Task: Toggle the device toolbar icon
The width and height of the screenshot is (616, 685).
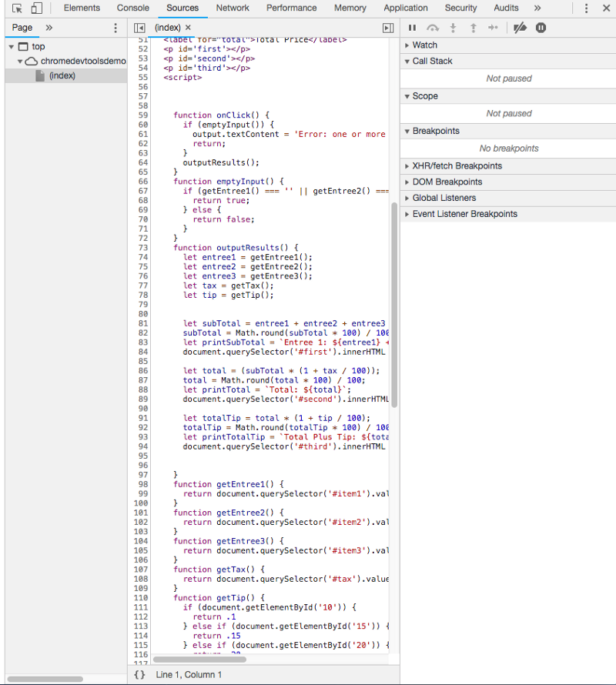Action: point(36,8)
